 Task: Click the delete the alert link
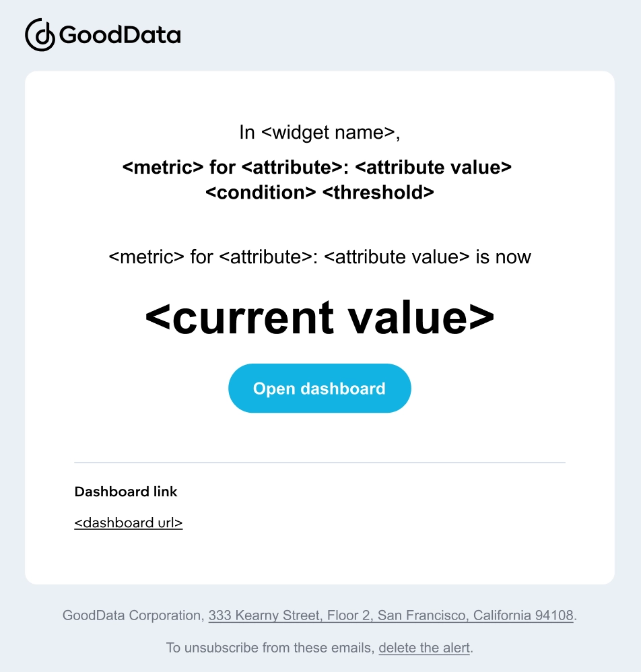[x=424, y=648]
